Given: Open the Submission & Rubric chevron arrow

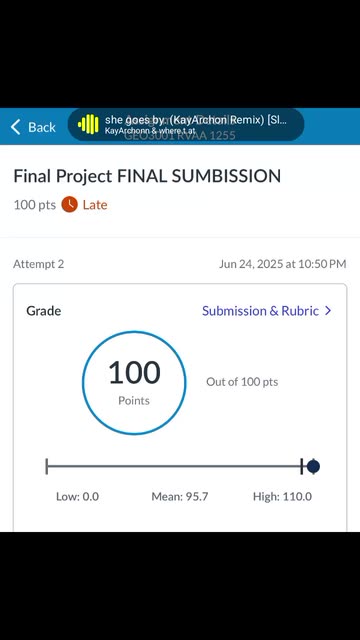Looking at the screenshot, I should point(328,311).
